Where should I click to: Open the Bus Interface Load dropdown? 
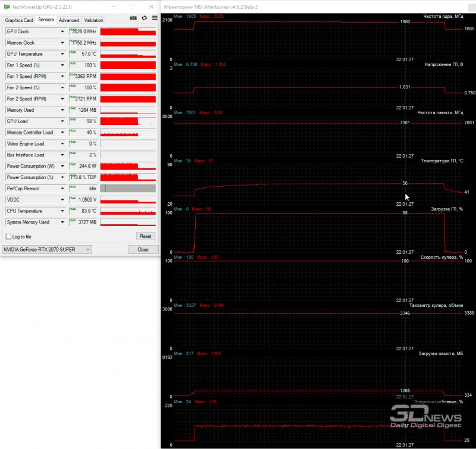click(x=62, y=155)
